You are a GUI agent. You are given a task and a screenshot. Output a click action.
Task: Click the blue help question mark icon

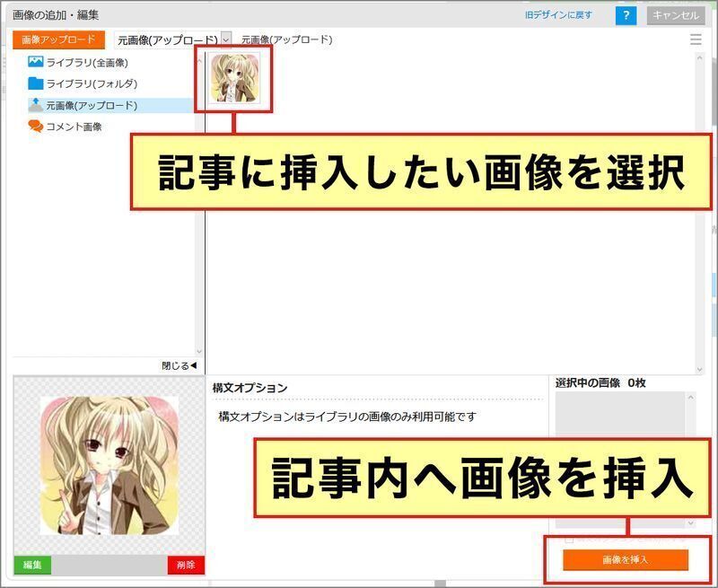point(626,15)
